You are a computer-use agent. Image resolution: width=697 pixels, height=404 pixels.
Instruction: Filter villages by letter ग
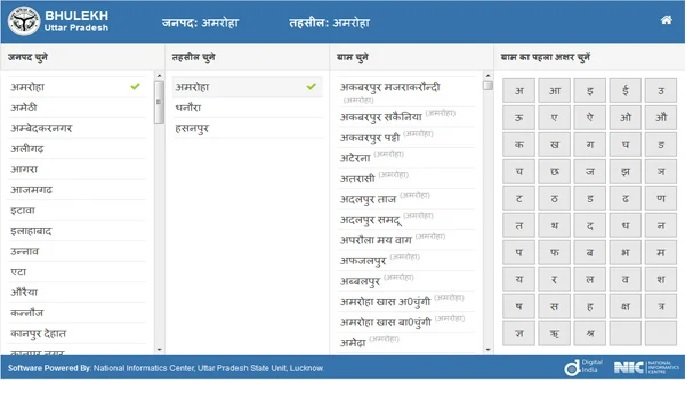click(x=590, y=144)
